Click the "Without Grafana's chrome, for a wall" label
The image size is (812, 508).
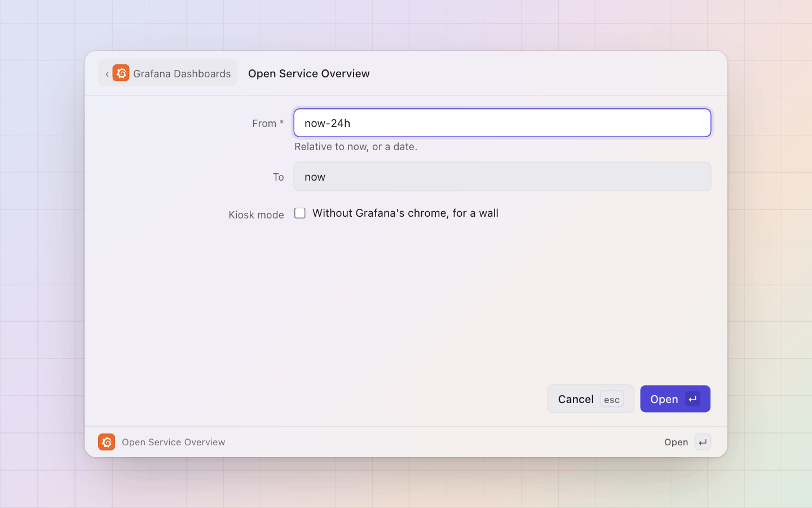[405, 213]
